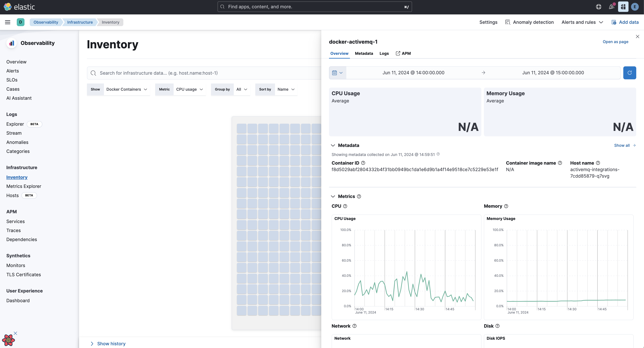Image resolution: width=644 pixels, height=348 pixels.
Task: Switch to the Metadata tab
Action: point(364,53)
